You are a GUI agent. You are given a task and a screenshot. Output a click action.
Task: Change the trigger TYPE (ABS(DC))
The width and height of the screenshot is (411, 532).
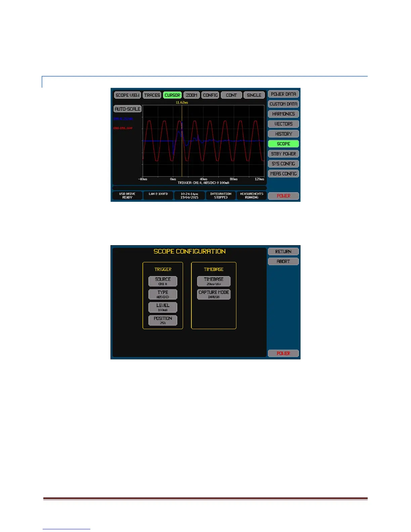(163, 294)
